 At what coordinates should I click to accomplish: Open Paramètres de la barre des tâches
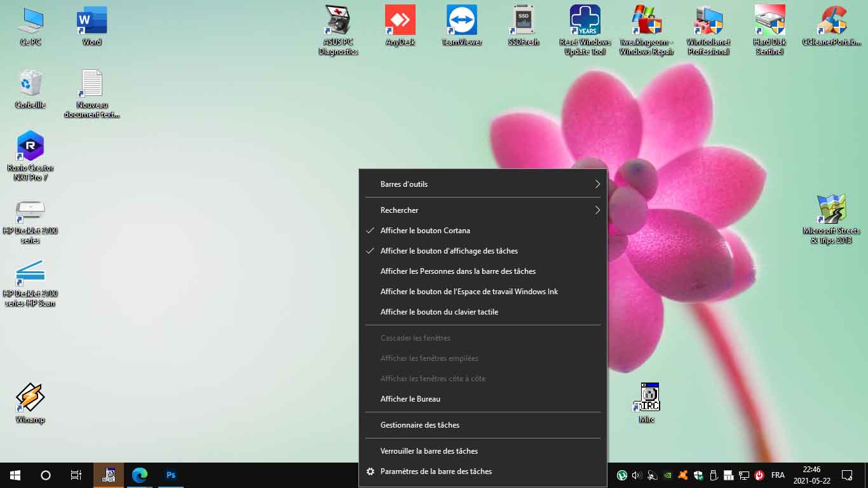[x=483, y=471]
